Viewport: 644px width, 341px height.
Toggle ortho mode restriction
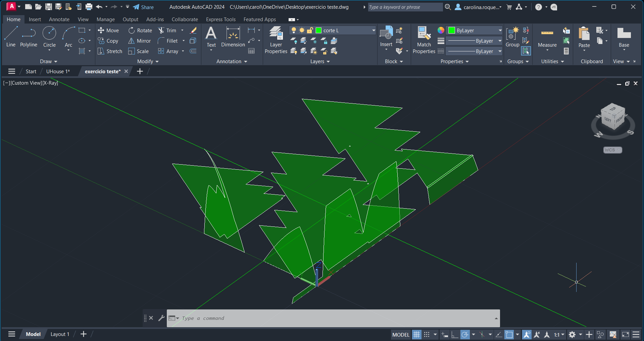pos(455,335)
